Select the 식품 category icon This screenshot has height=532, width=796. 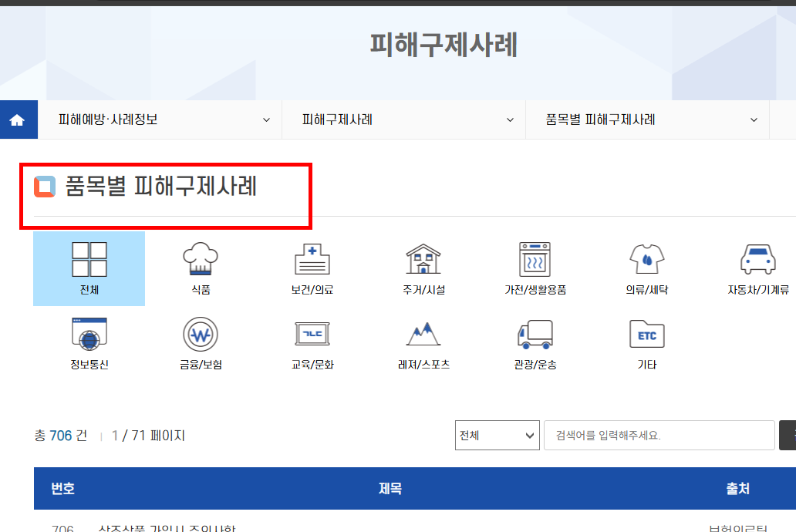pos(200,266)
